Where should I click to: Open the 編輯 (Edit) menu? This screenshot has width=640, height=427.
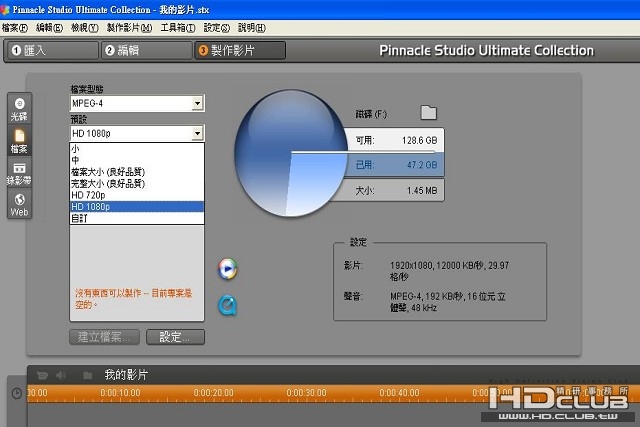click(49, 28)
